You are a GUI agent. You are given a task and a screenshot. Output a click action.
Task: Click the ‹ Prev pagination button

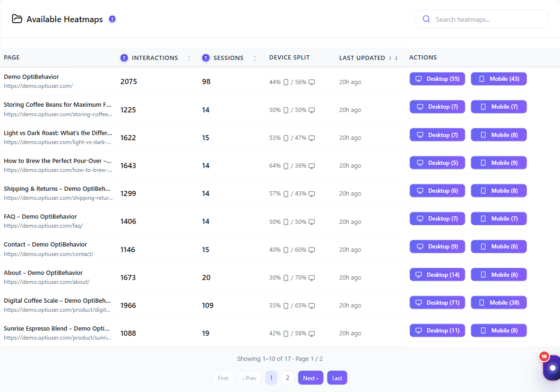[x=250, y=378]
